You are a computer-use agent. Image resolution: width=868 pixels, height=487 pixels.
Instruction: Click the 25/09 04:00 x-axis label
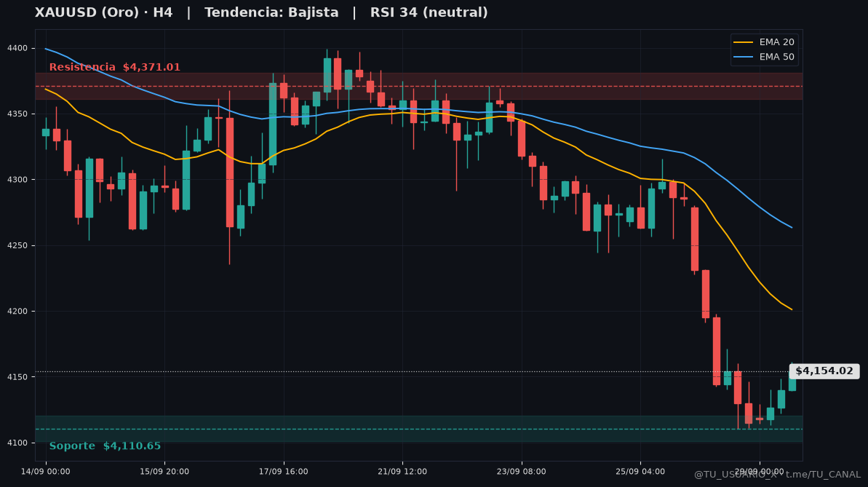click(640, 472)
